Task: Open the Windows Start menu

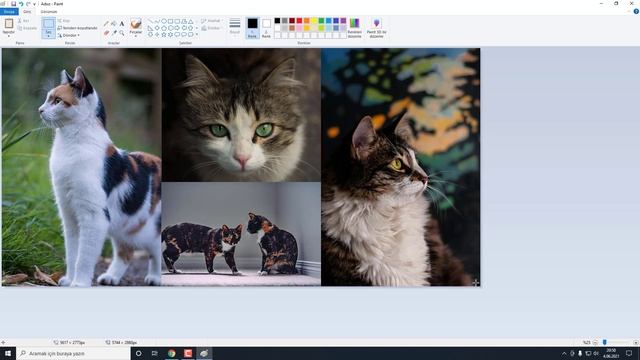Action: point(8,353)
